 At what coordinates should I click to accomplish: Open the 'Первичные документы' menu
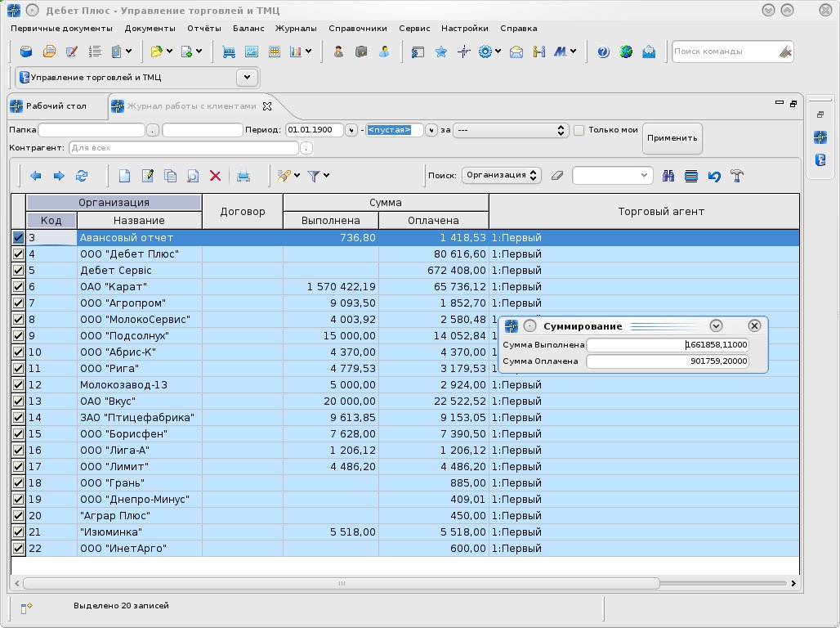pyautogui.click(x=61, y=29)
